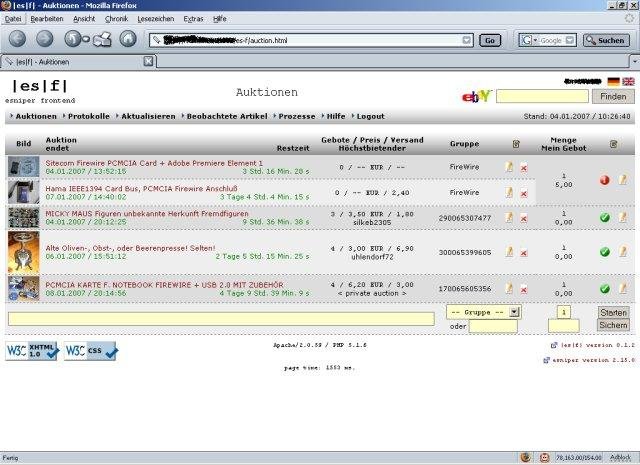
Task: Edit the MICKY MAUS Figuren auction entry
Action: 509,218
